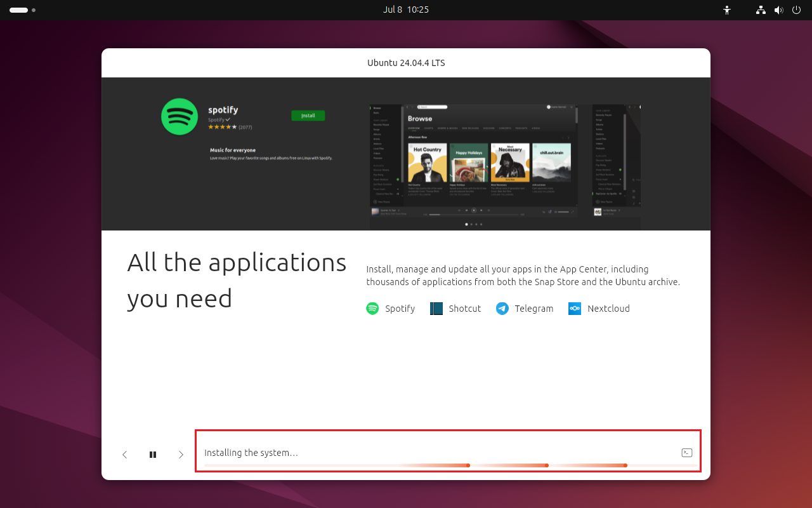
Task: Click the 'All the applications you need' heading
Action: pyautogui.click(x=237, y=280)
